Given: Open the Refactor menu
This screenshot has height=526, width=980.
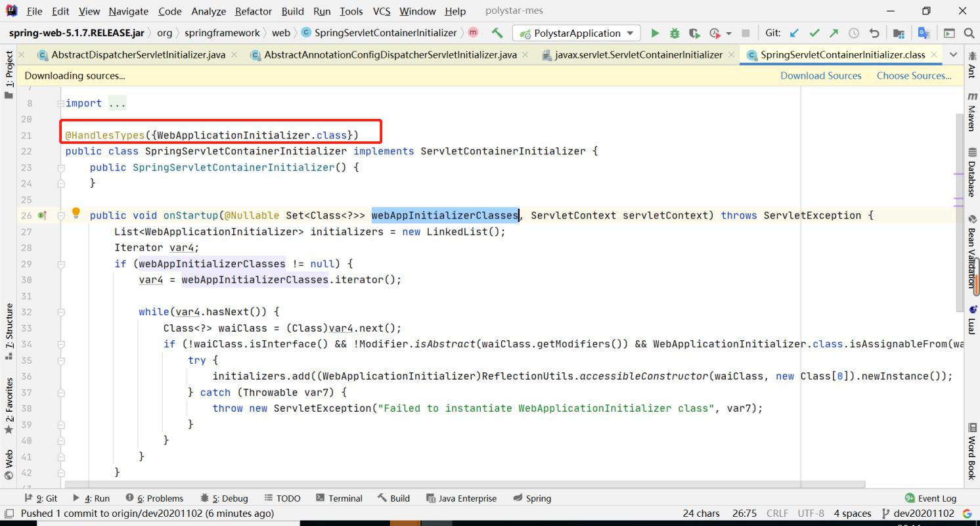Looking at the screenshot, I should pyautogui.click(x=254, y=11).
